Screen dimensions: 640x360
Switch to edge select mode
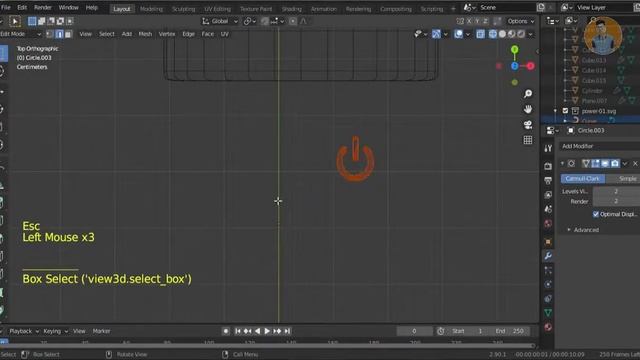pos(59,34)
